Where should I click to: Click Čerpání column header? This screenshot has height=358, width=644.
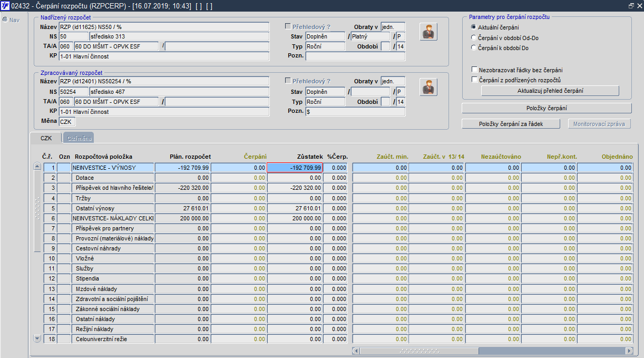pos(256,157)
